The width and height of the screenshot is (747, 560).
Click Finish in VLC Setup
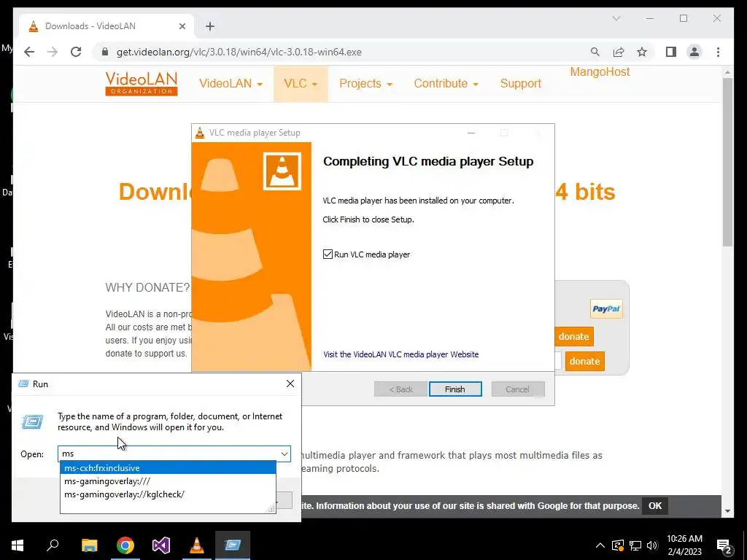(x=455, y=389)
